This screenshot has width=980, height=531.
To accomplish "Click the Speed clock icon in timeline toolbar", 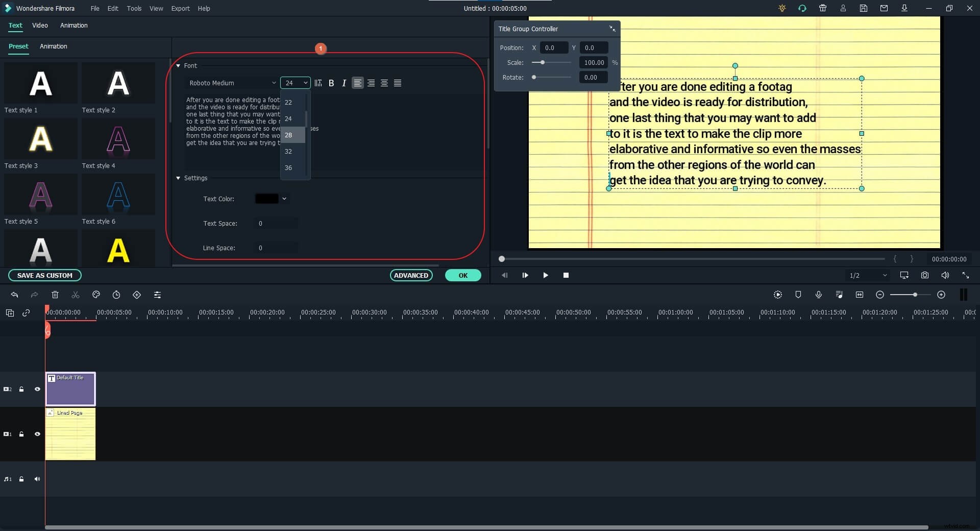I will tap(116, 295).
